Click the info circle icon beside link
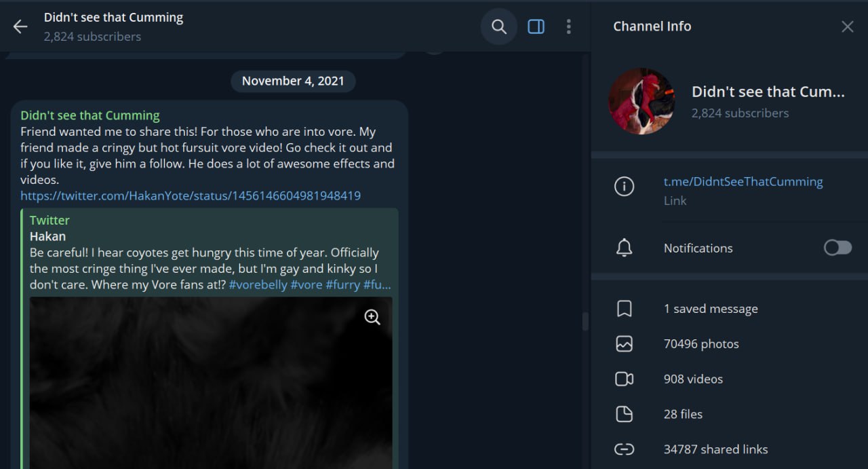The width and height of the screenshot is (868, 469). (x=624, y=187)
